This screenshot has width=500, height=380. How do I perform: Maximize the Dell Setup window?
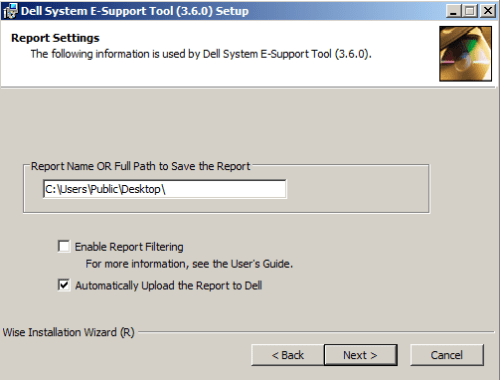(470, 11)
